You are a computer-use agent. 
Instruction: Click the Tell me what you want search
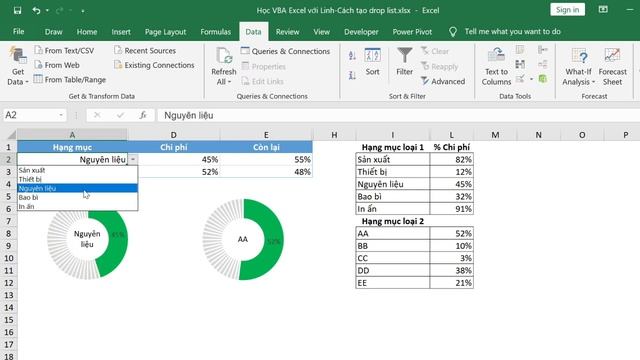tap(512, 31)
